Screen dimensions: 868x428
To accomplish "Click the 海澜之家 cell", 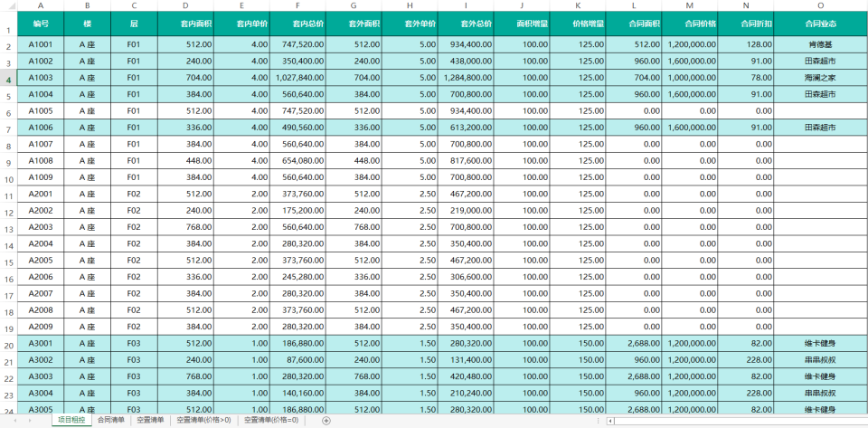I will [820, 78].
